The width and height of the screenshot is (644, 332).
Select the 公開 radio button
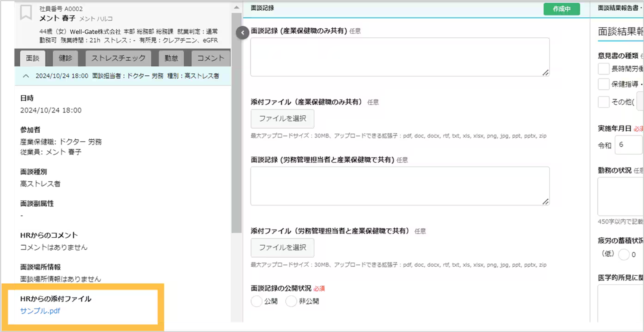tap(257, 301)
